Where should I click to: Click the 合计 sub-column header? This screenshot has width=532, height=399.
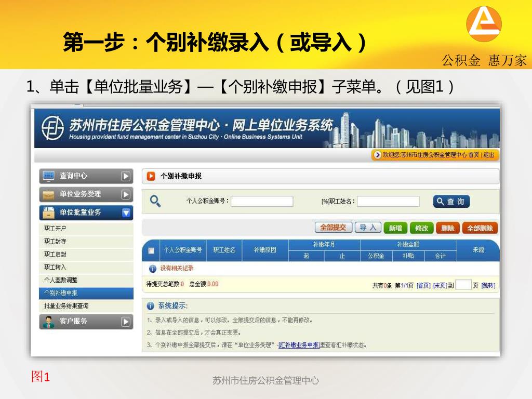(x=441, y=256)
